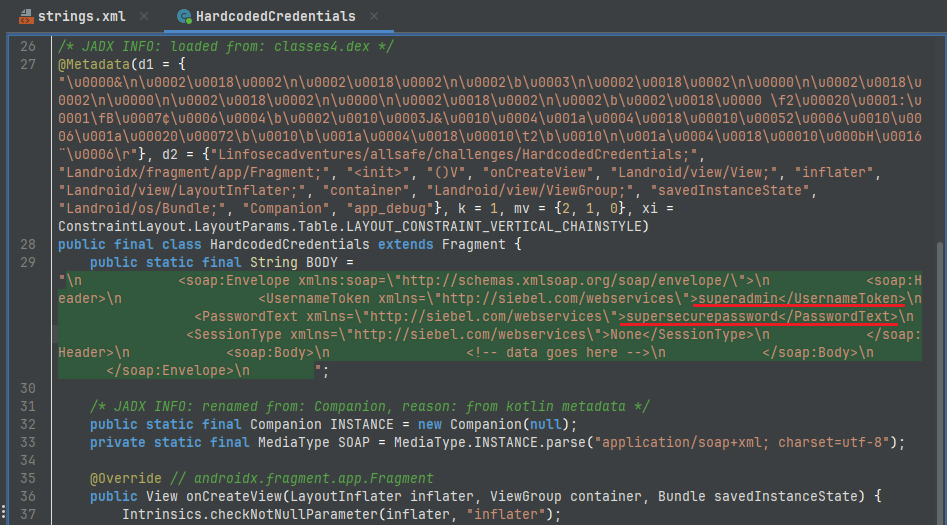This screenshot has height=525, width=947.
Task: Click line number 32 in the gutter
Action: [x=28, y=425]
